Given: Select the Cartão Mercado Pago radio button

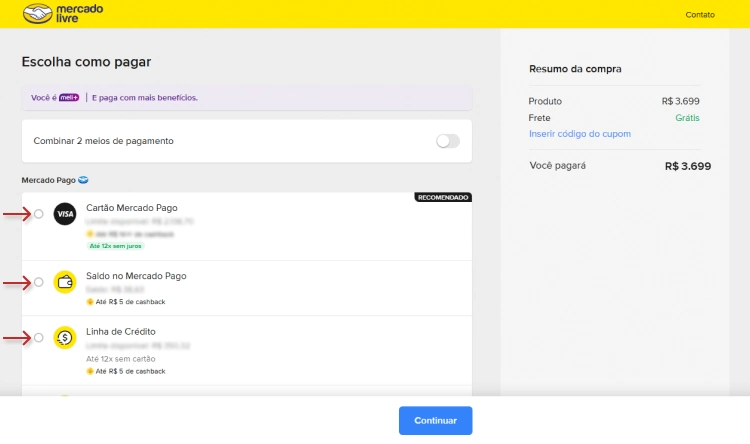Looking at the screenshot, I should 39,214.
